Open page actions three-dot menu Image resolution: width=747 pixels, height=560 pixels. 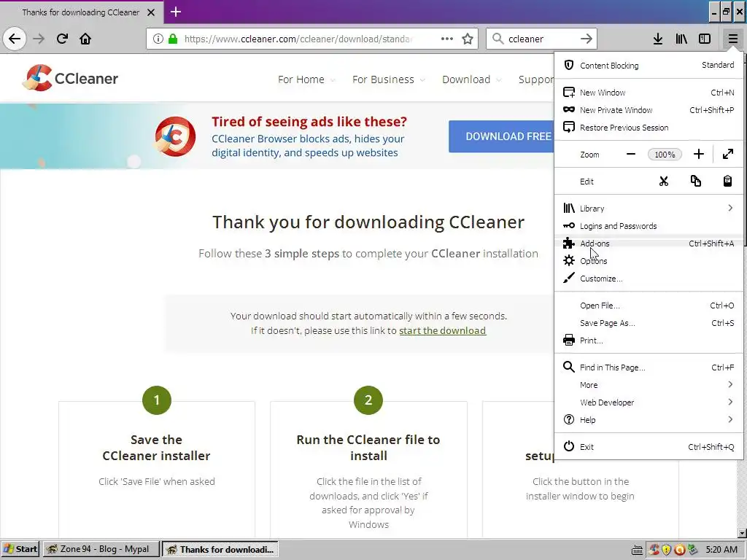(447, 39)
